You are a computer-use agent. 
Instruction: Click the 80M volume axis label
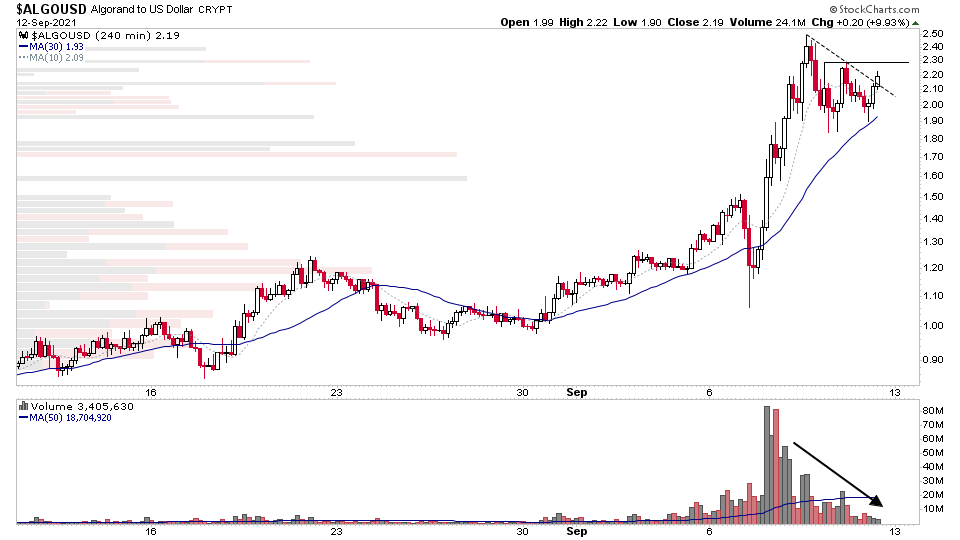tap(932, 411)
